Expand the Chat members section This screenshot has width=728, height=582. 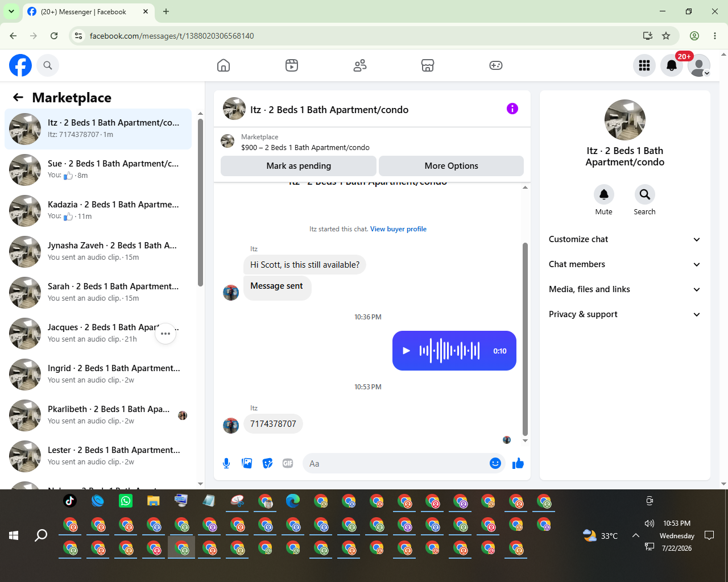point(624,264)
